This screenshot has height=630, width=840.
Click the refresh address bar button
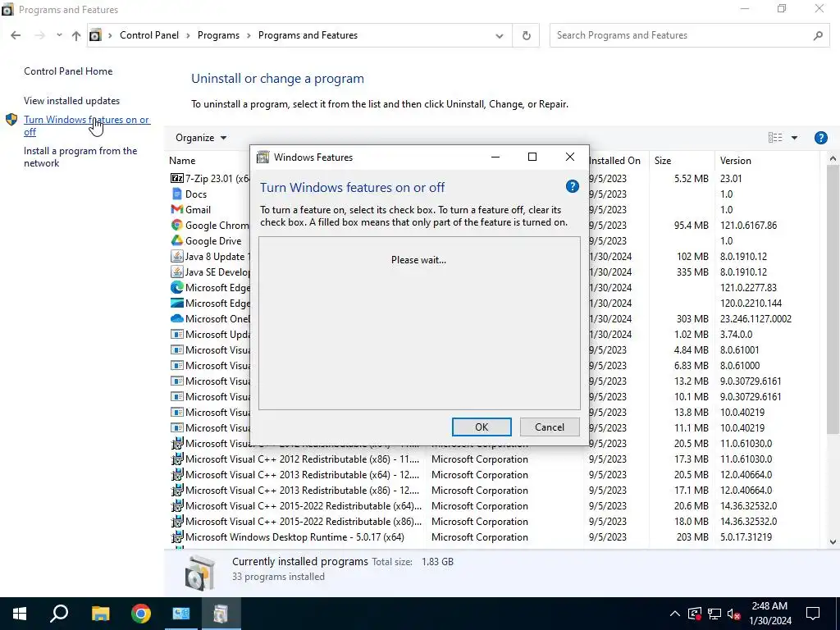pos(526,35)
